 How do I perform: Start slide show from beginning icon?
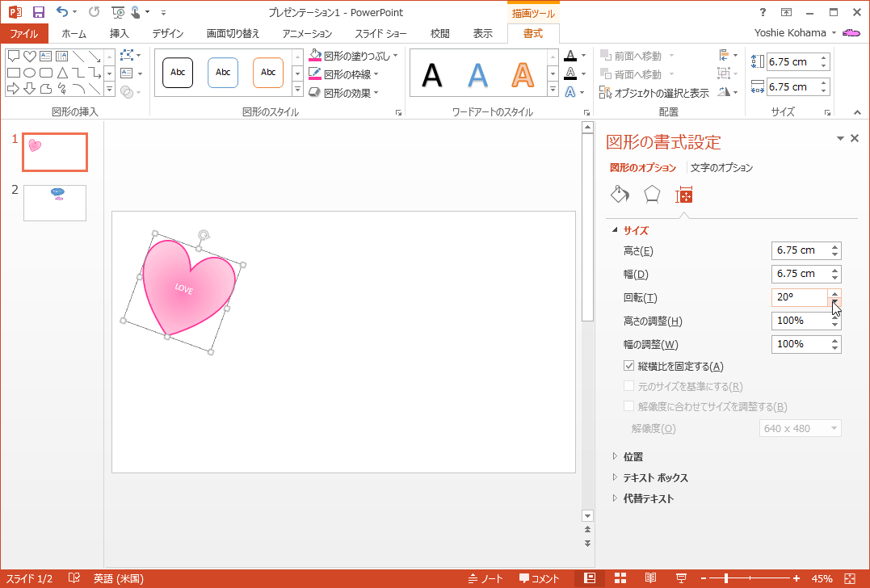click(x=118, y=11)
